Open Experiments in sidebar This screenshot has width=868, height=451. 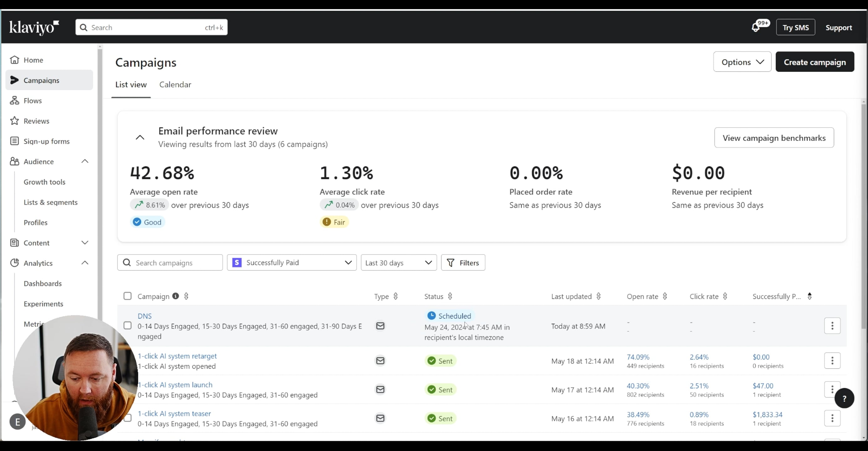click(x=43, y=303)
